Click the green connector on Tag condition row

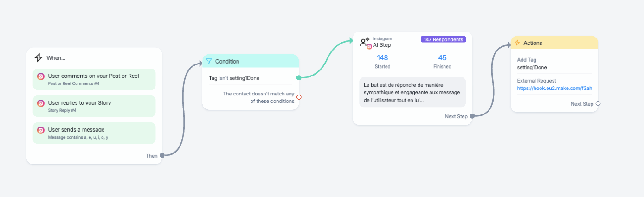coord(299,78)
